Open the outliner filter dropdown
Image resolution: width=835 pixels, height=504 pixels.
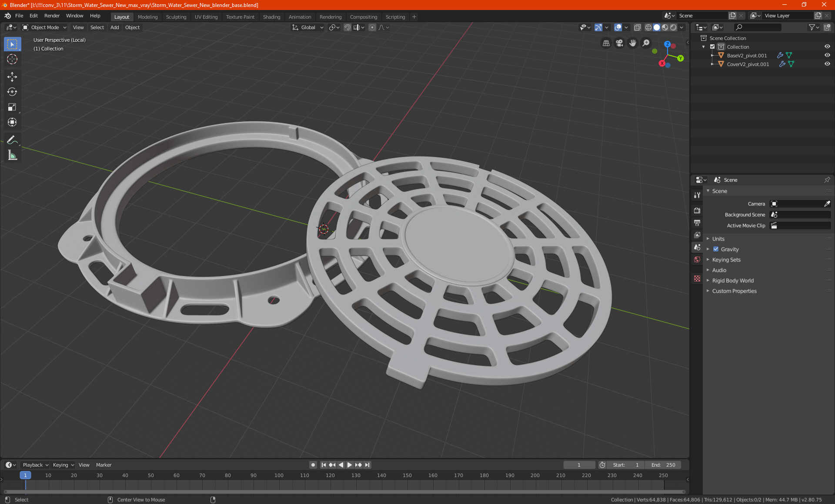pos(814,27)
